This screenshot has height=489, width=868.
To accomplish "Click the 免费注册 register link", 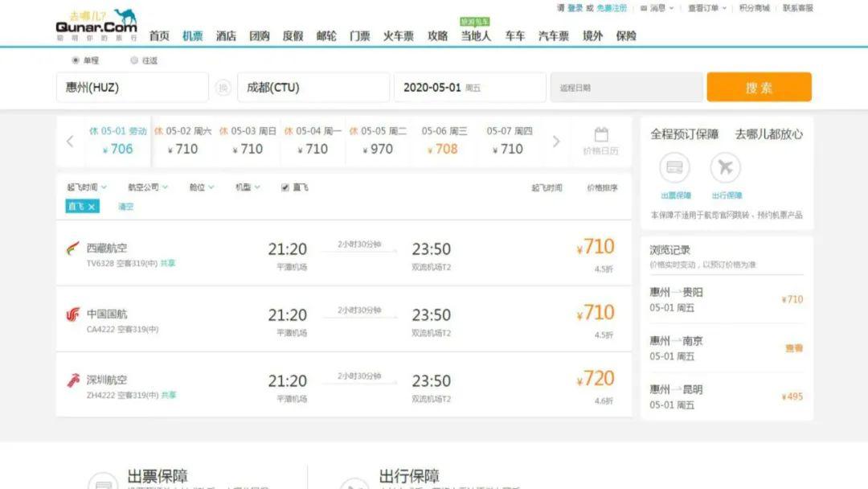I will [612, 8].
